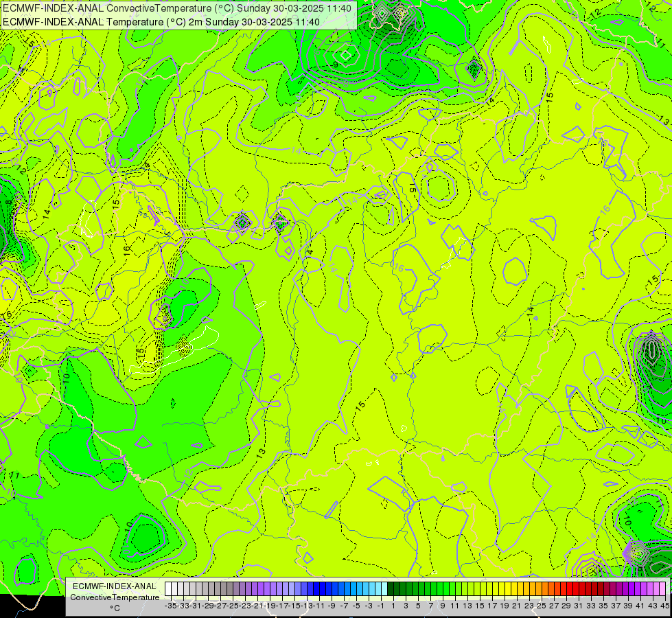
Task: Click legend scale value -35
Action: click(171, 606)
